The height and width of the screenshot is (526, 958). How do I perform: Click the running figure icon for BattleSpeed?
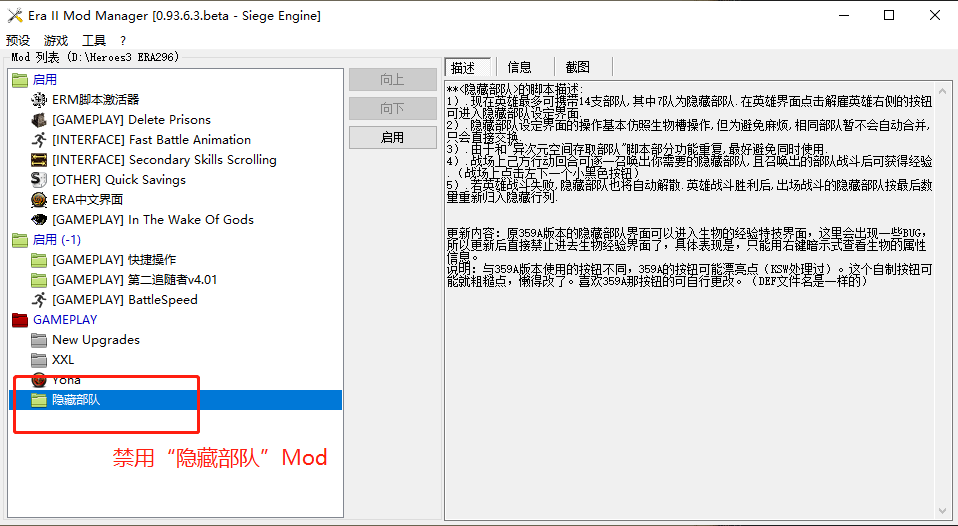(39, 300)
